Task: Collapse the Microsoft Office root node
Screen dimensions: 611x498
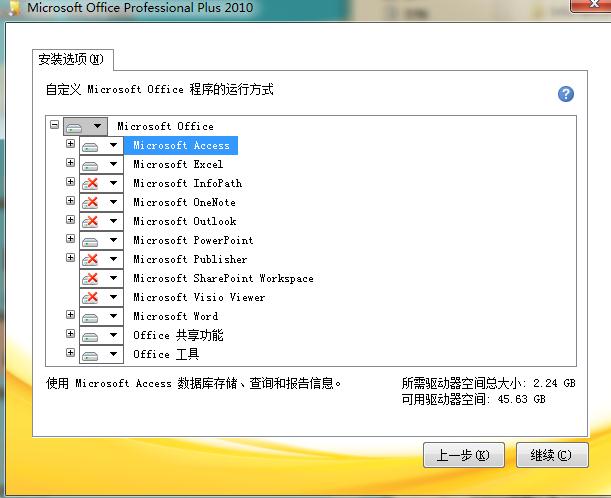Action: click(x=55, y=125)
